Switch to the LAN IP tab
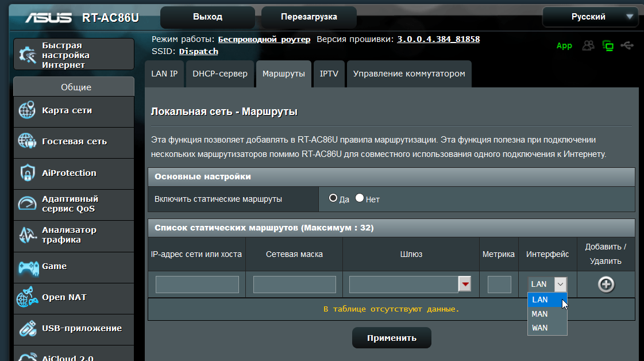 point(164,74)
